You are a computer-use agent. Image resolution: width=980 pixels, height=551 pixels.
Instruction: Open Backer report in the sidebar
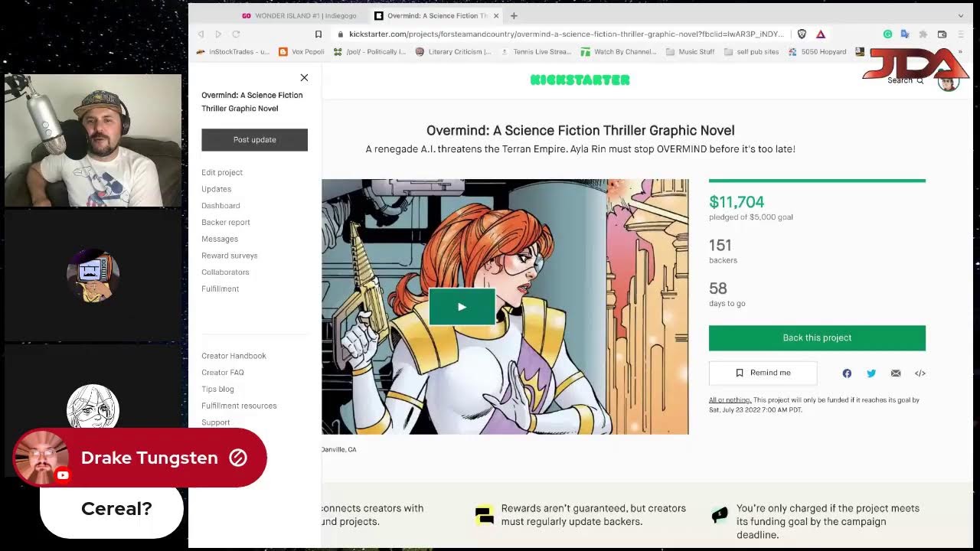pyautogui.click(x=226, y=222)
